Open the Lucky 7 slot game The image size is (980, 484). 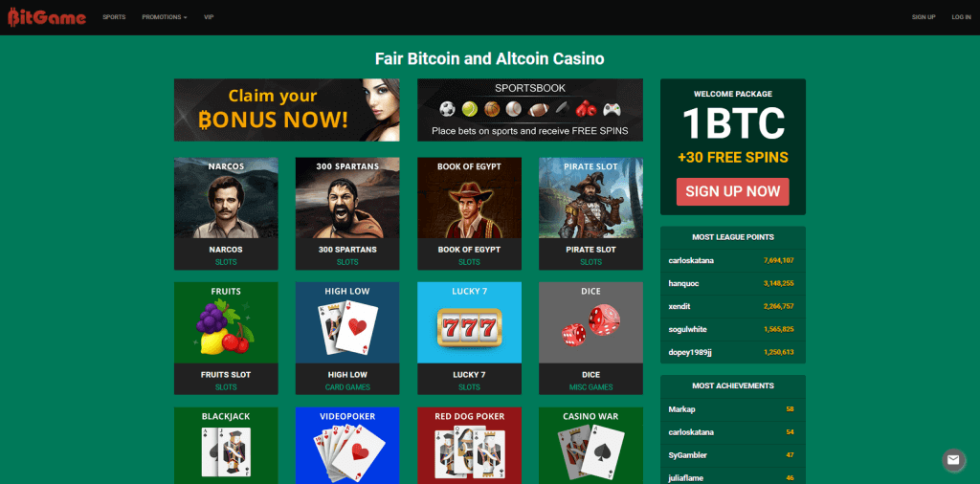pyautogui.click(x=469, y=338)
